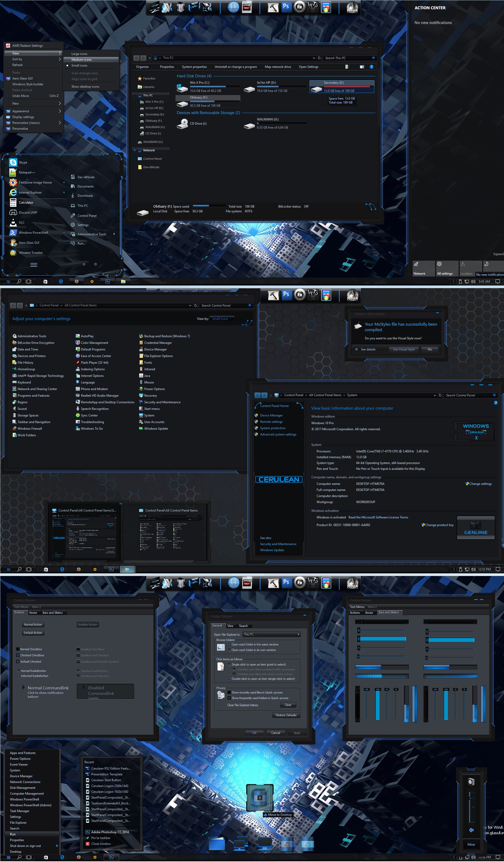Toggle Show recently used files in Quick access
Image resolution: width=504 pixels, height=862 pixels.
[x=229, y=692]
